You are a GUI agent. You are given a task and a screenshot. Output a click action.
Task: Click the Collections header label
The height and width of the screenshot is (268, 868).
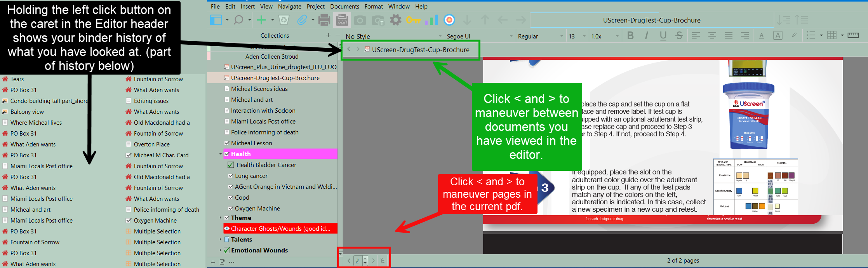pyautogui.click(x=275, y=36)
